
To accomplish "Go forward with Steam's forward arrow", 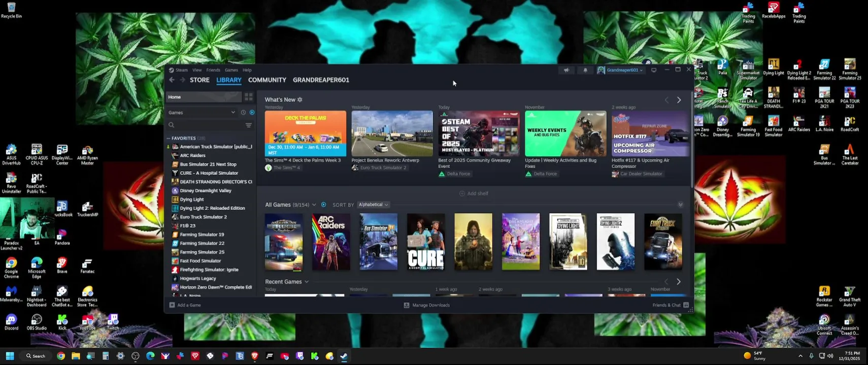I will click(182, 80).
